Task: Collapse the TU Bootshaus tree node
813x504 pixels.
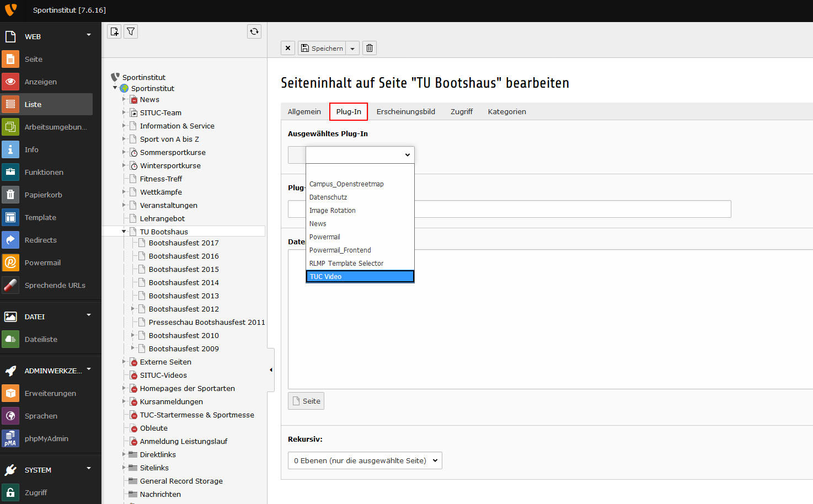Action: 124,232
